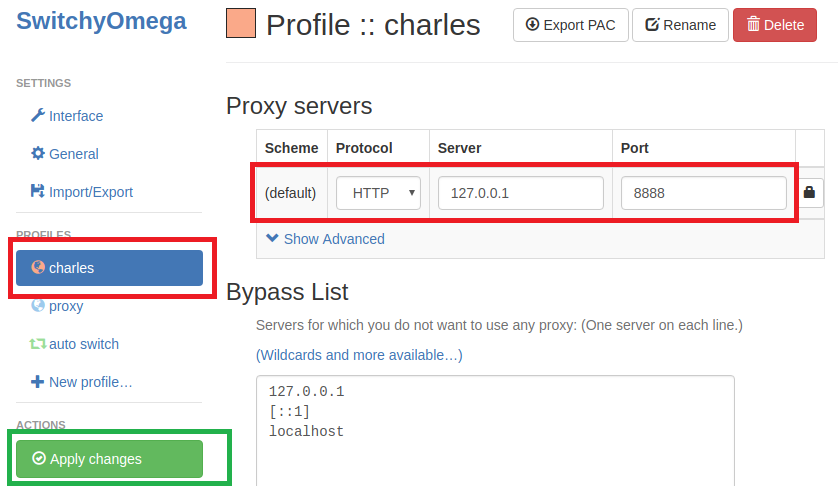The image size is (838, 486).
Task: Click the wrench icon beside Interface
Action: [x=37, y=115]
